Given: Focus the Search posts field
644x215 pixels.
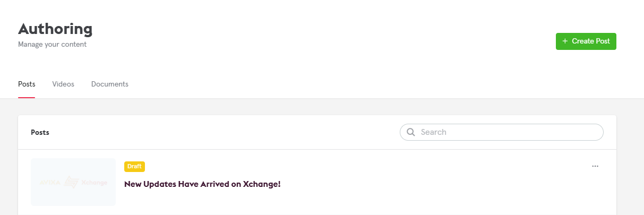Looking at the screenshot, I should (x=510, y=132).
